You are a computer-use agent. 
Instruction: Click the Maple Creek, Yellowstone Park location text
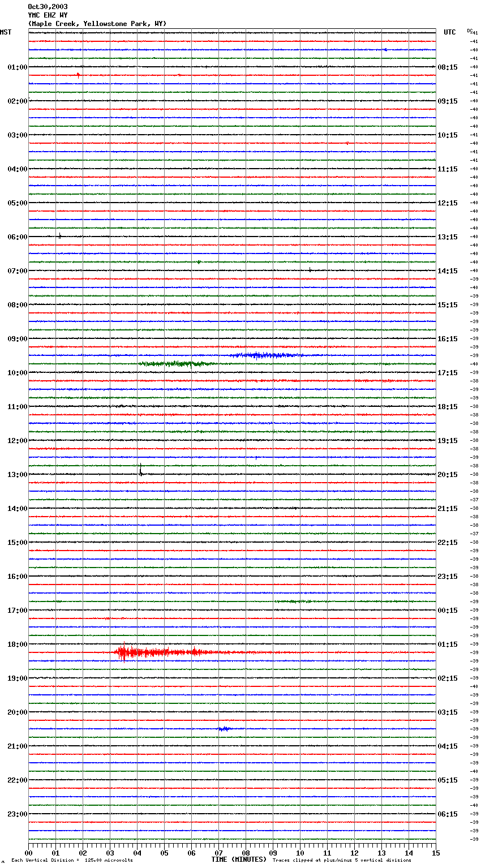97,24
